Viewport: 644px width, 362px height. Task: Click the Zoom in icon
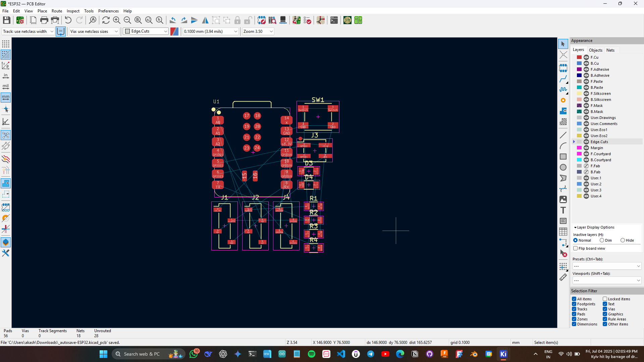pos(117,20)
